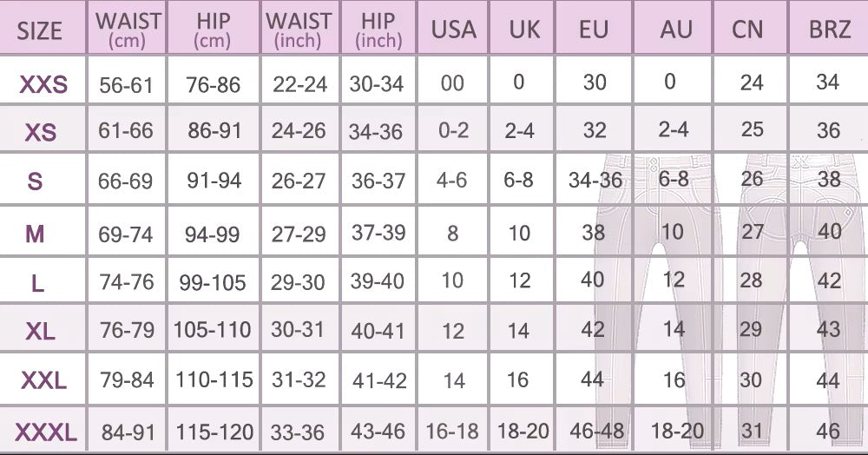This screenshot has width=868, height=455.
Task: Click the M size row label
Action: click(36, 233)
